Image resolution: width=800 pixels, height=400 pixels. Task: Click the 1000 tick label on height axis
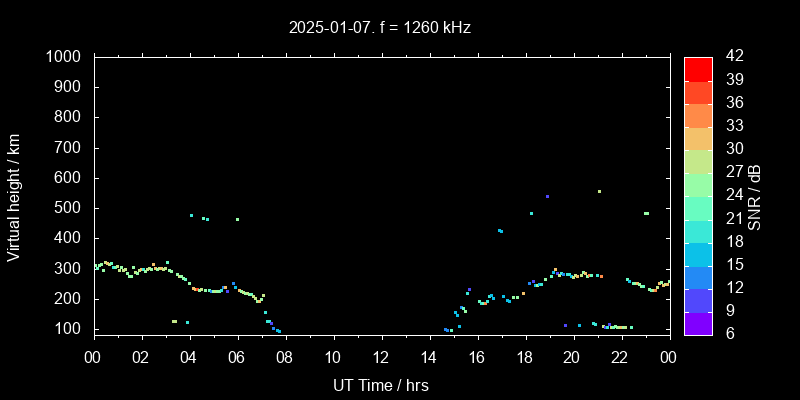click(65, 57)
